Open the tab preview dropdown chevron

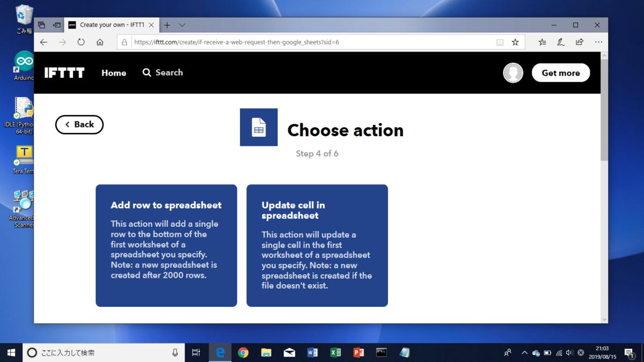pyautogui.click(x=182, y=25)
